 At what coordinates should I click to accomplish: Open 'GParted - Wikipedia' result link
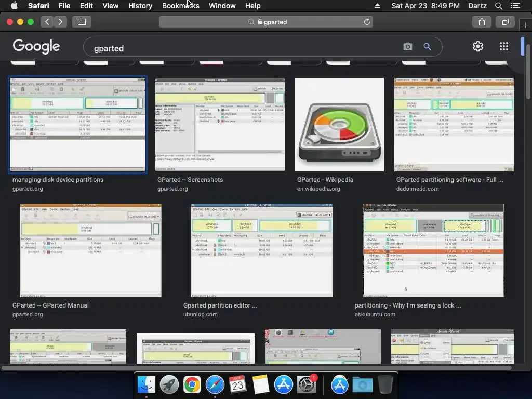point(325,179)
